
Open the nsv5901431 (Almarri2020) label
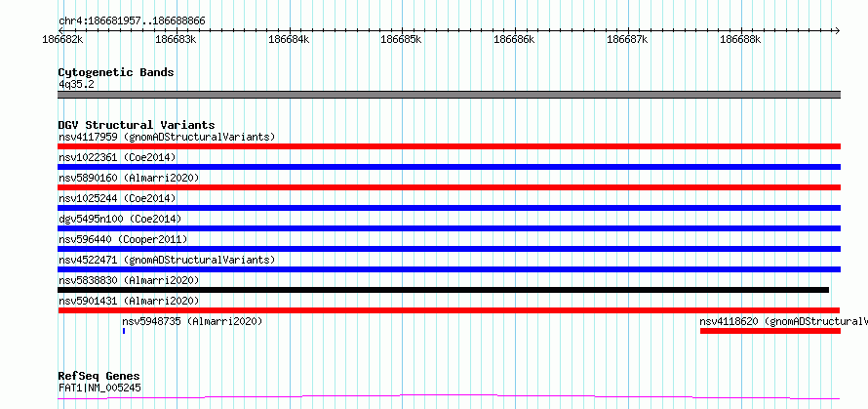129,301
